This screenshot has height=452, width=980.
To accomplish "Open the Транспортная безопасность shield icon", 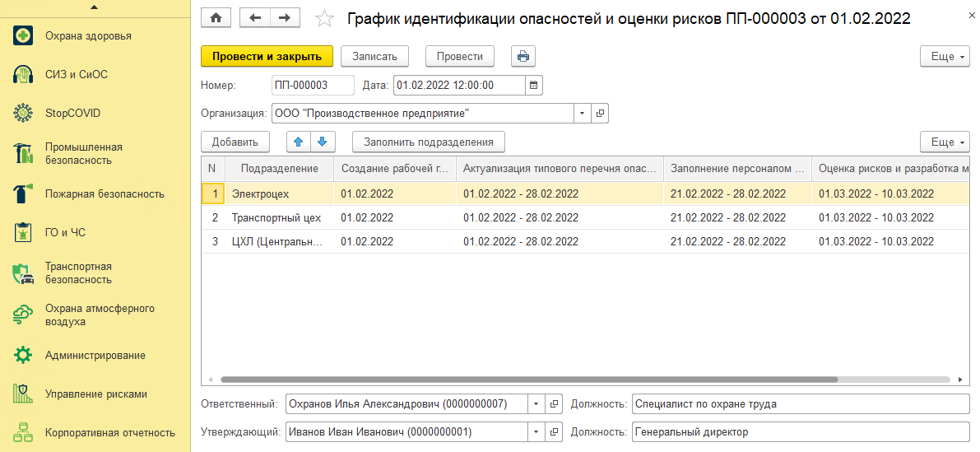I will (23, 273).
